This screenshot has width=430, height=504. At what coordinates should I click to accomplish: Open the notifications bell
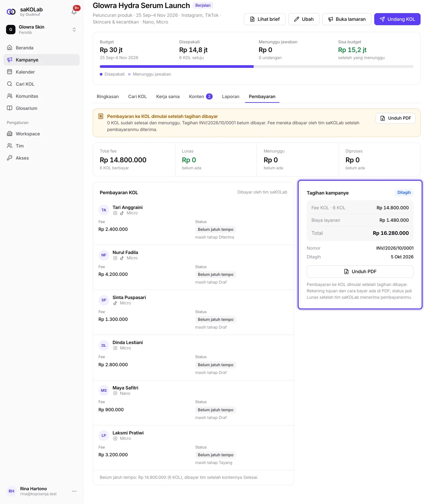coord(74,12)
